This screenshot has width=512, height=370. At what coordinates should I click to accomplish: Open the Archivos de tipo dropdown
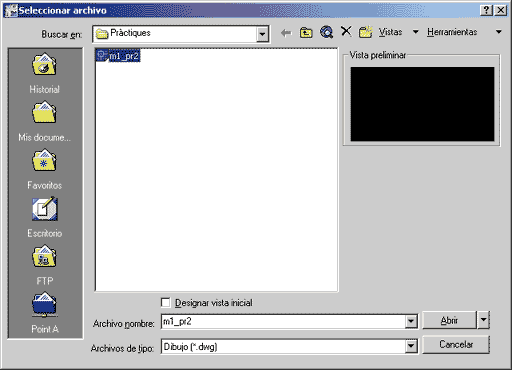411,347
